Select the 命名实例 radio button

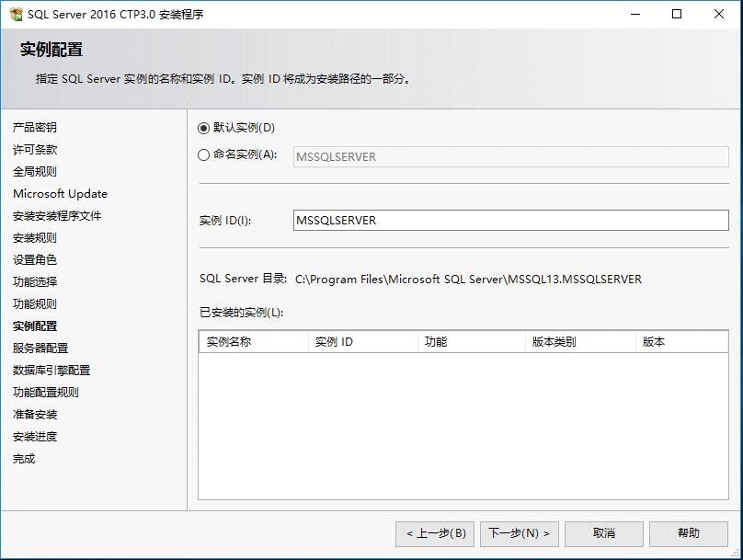202,156
